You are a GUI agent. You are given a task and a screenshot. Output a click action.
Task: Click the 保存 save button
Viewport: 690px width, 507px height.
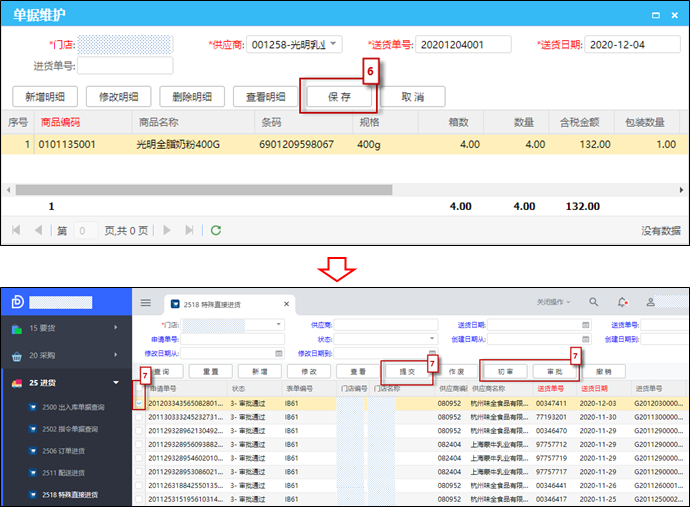(338, 97)
